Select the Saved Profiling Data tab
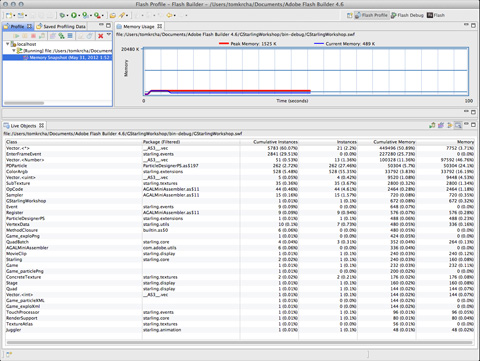The height and width of the screenshot is (361, 480). click(61, 26)
